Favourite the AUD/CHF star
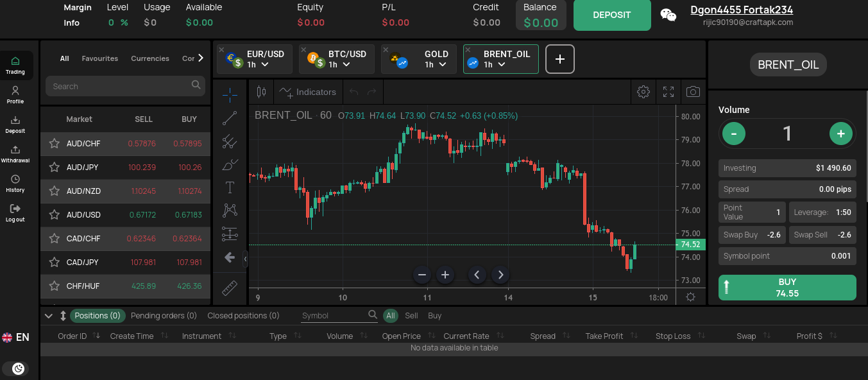Viewport: 868px width, 380px height. (55, 144)
